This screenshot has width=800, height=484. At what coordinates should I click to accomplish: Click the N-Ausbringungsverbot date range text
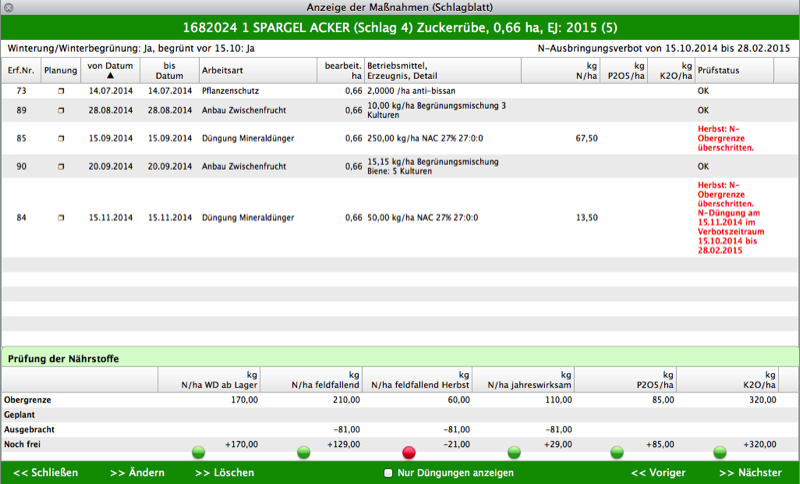click(664, 49)
